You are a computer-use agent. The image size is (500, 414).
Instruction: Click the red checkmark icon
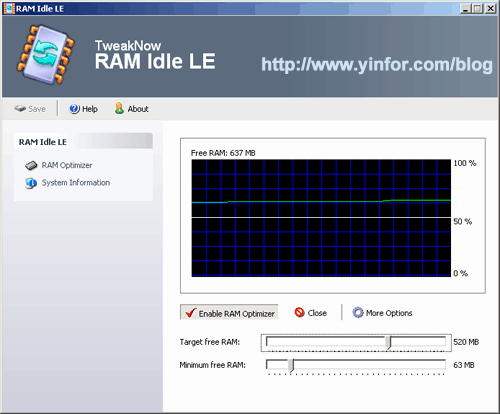[191, 313]
